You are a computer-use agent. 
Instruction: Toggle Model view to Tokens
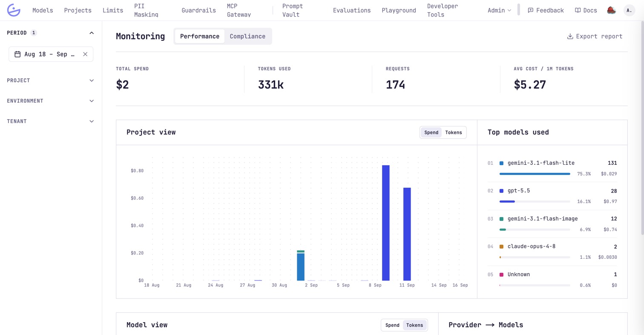point(414,325)
